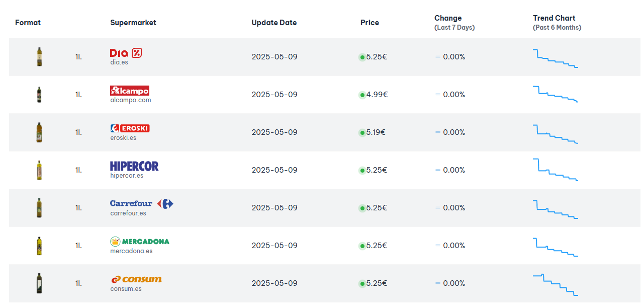The height and width of the screenshot is (308, 644).
Task: Click the 5.19€ price in the Eroski row
Action: pyautogui.click(x=376, y=132)
